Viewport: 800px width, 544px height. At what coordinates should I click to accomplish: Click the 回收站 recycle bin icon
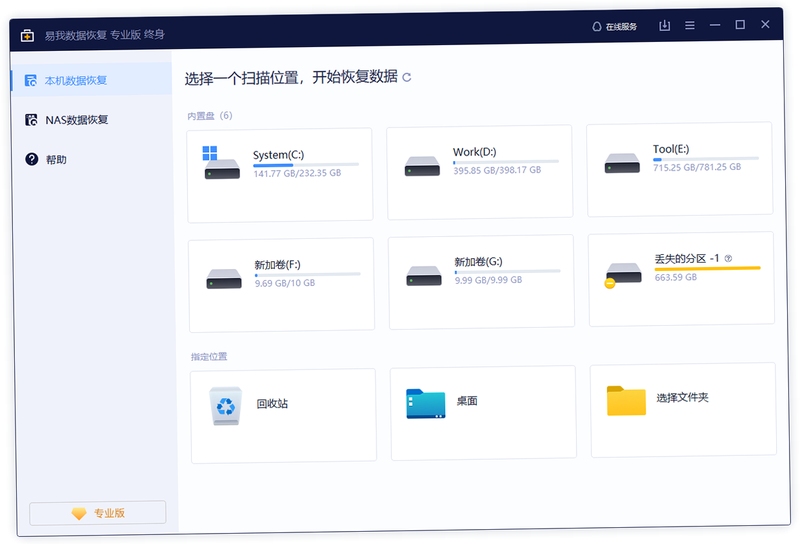click(x=226, y=406)
